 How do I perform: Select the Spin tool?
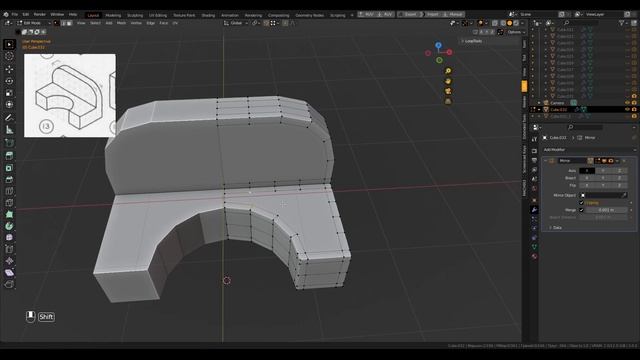point(9,226)
